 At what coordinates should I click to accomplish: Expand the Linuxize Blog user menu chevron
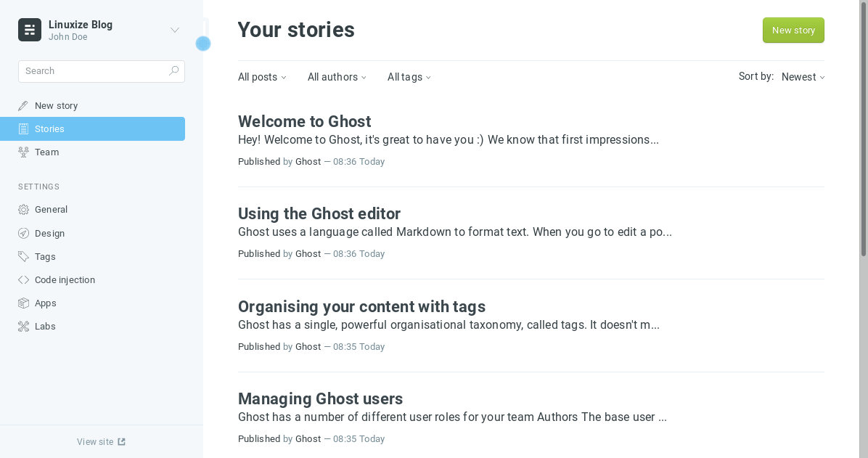tap(175, 30)
